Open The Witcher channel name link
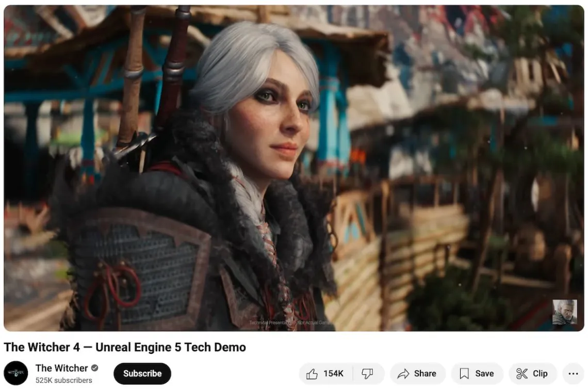The image size is (588, 392). pos(61,368)
